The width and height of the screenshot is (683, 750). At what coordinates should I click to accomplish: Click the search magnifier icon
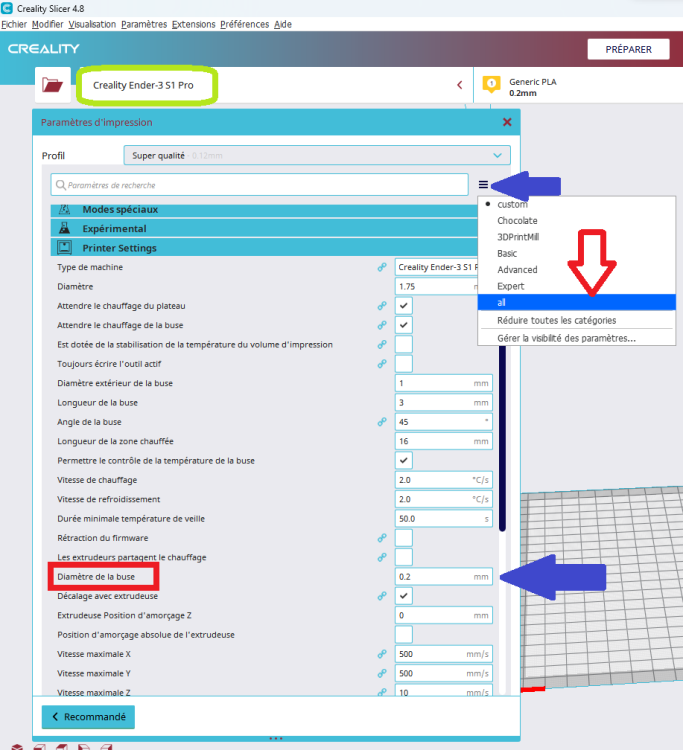(61, 185)
